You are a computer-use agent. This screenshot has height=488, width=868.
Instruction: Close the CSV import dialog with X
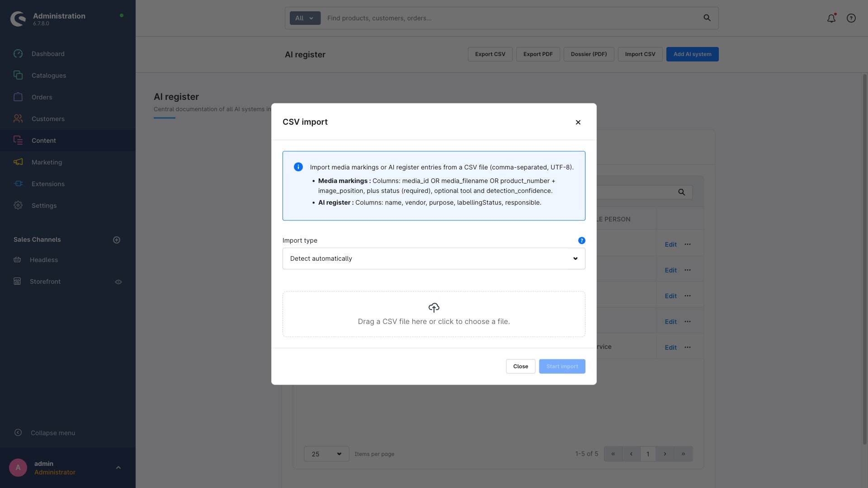[x=578, y=122]
